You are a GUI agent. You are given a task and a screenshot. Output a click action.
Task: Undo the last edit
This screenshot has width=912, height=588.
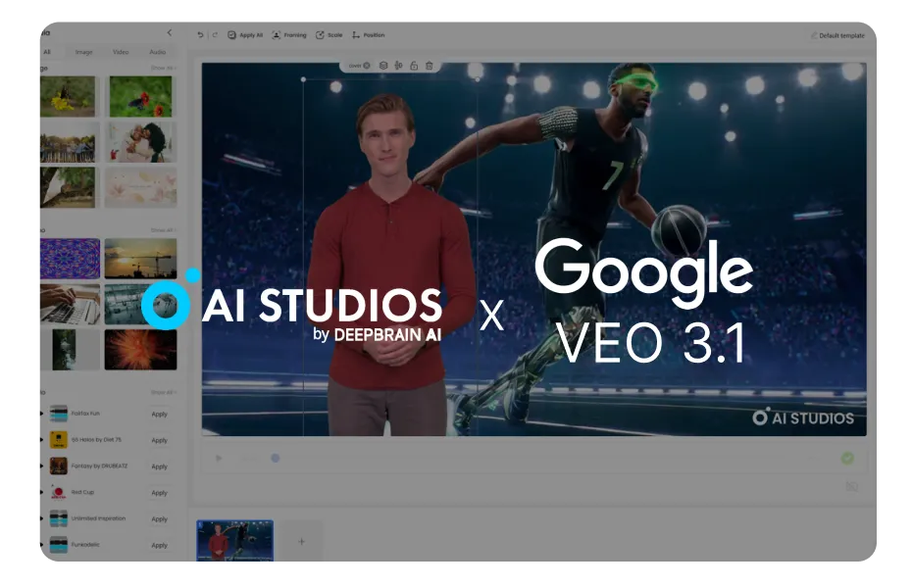tap(201, 35)
